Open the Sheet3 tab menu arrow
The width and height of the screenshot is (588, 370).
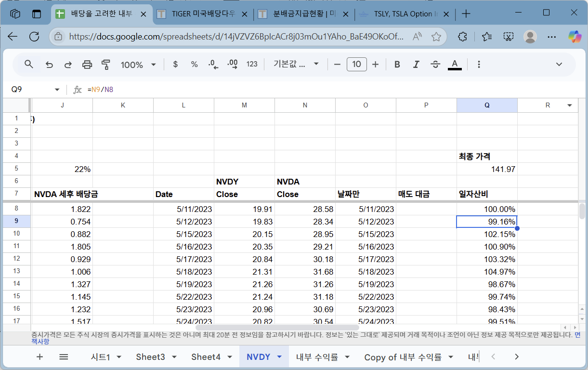[x=174, y=357]
